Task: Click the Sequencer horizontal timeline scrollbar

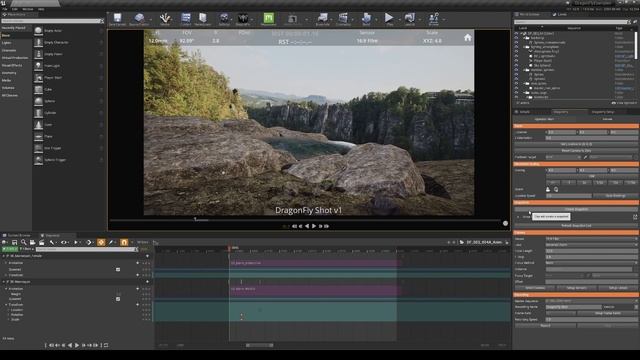Action: point(260,345)
